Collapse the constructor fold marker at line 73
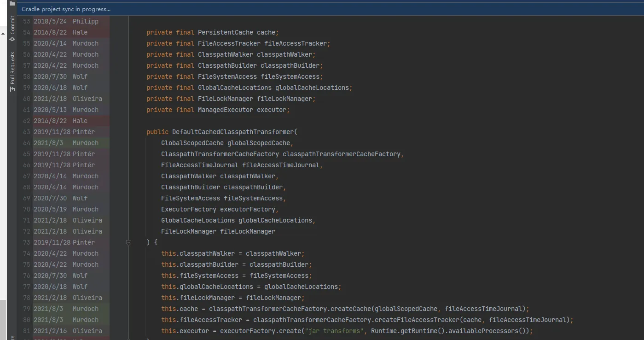 (x=129, y=242)
